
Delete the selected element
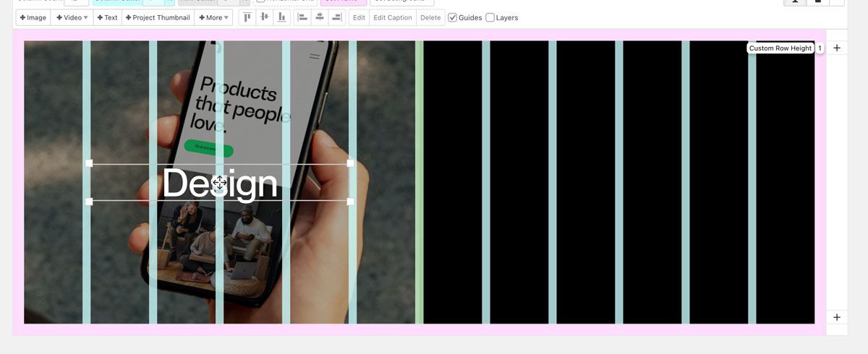430,17
